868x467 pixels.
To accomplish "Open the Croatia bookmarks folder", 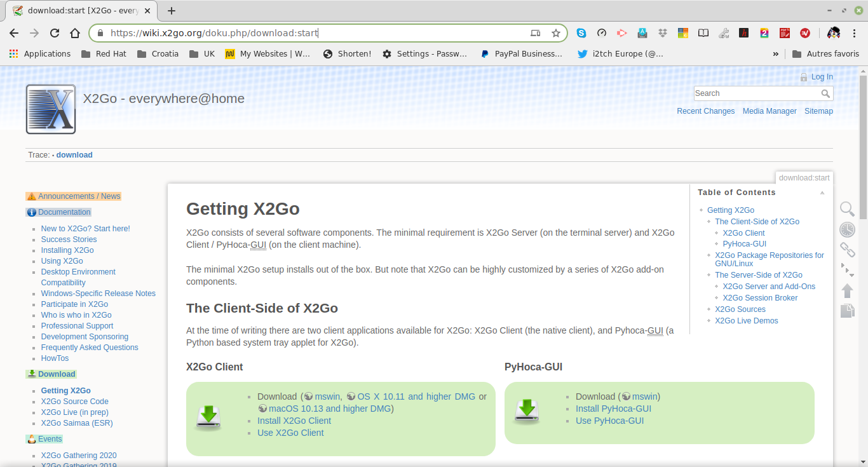I will (x=158, y=54).
